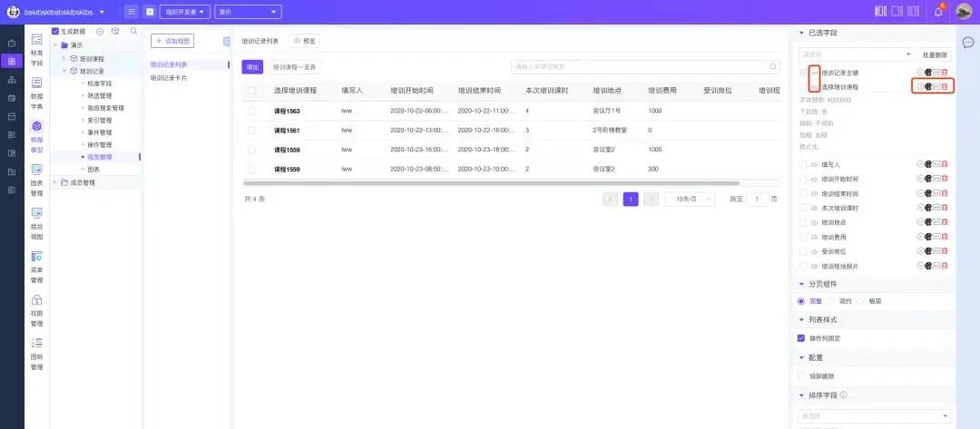Click the cube icon above the data tree
Screen dimensions: 980x429
tap(115, 31)
